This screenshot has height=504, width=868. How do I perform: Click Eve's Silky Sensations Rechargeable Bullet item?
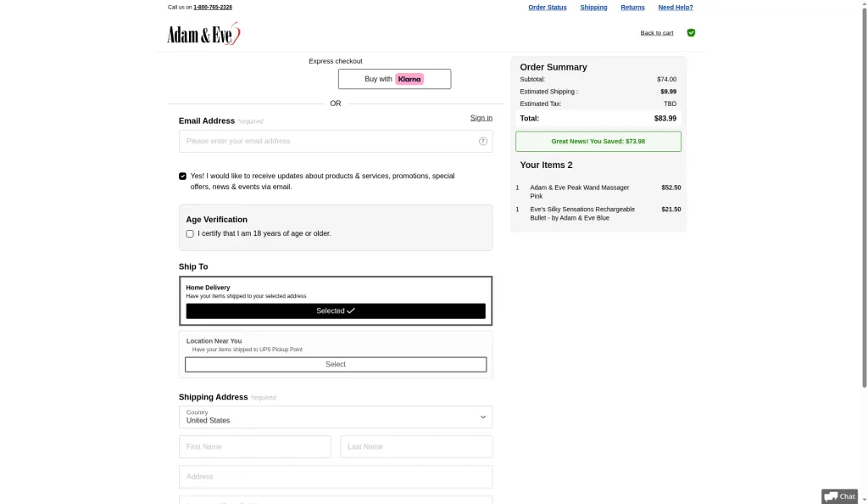click(x=582, y=214)
